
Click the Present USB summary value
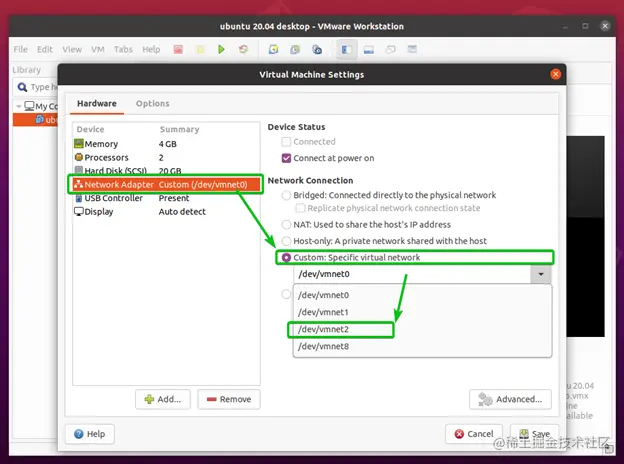[x=174, y=198]
